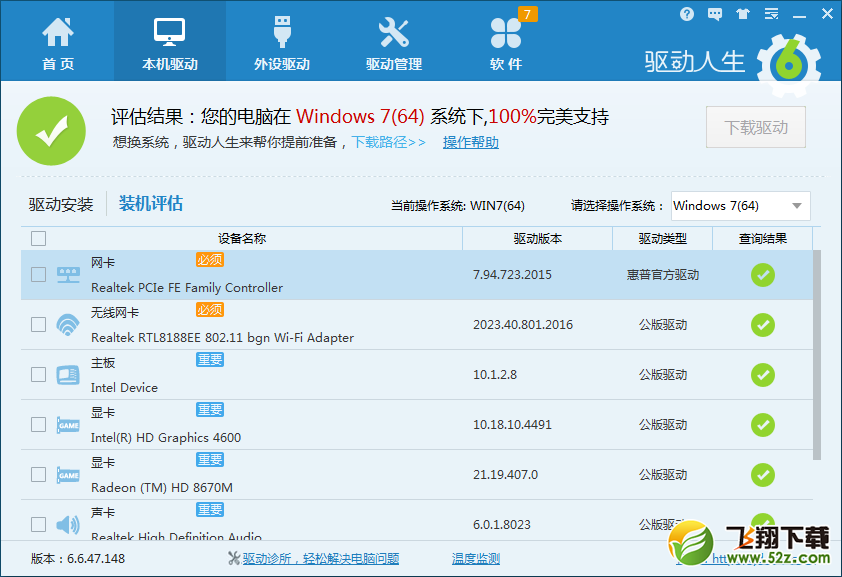Click the 惠普官方驱动 driver type cell
The image size is (842, 577).
663,275
